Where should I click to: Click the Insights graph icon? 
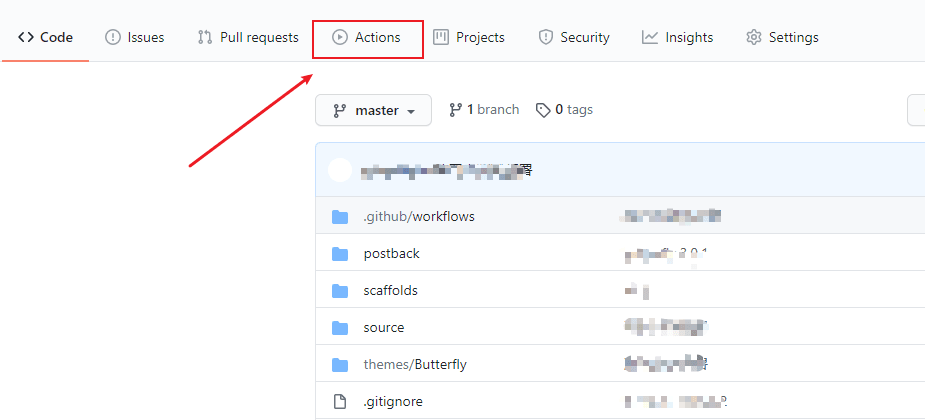(x=650, y=38)
